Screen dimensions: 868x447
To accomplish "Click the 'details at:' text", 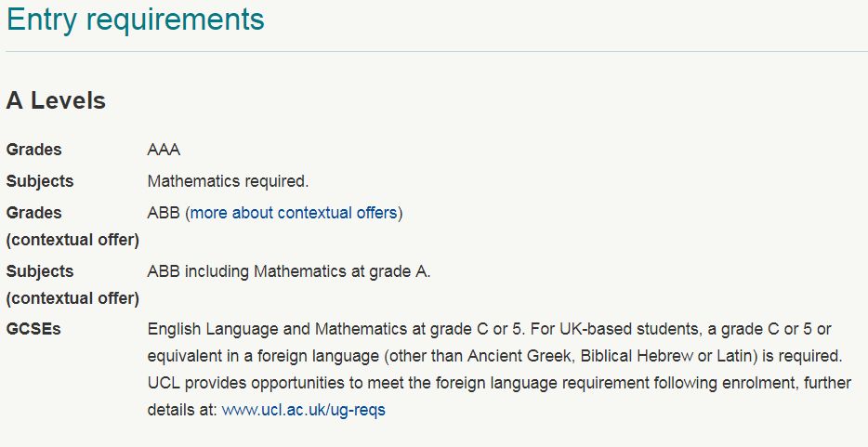I will (x=182, y=410).
